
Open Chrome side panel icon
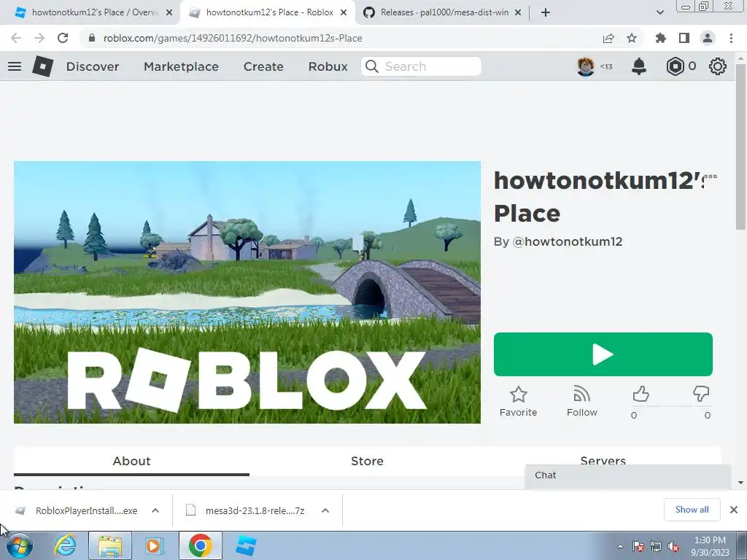(x=684, y=38)
